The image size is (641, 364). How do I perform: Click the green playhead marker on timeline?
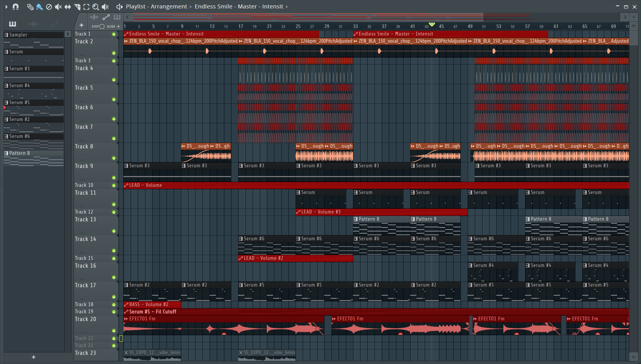(x=432, y=24)
